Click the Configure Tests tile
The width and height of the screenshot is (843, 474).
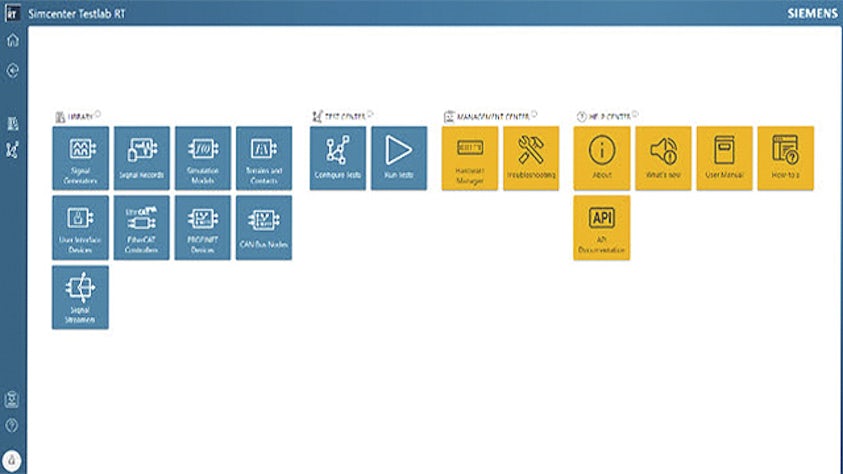click(x=337, y=157)
